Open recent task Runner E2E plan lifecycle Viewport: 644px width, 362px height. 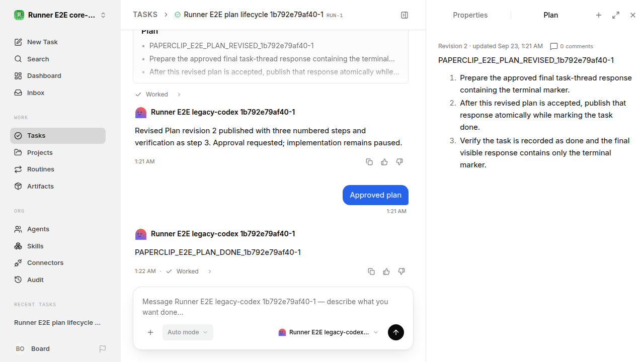coord(58,322)
